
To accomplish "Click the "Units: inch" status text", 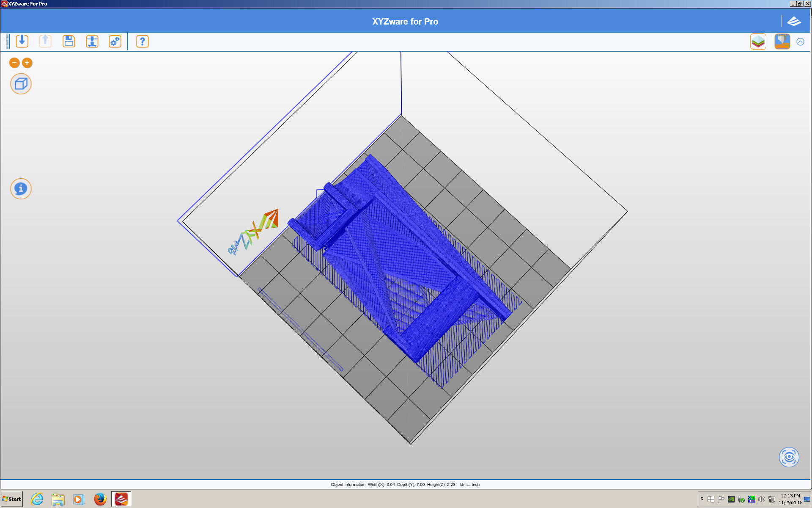I will tap(470, 485).
